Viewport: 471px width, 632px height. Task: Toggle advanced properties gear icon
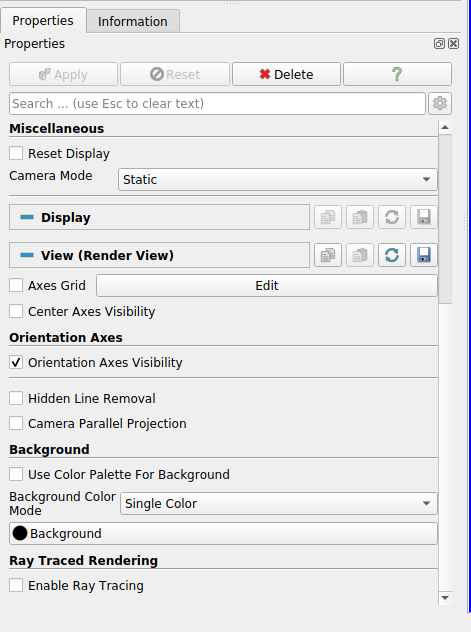click(440, 104)
